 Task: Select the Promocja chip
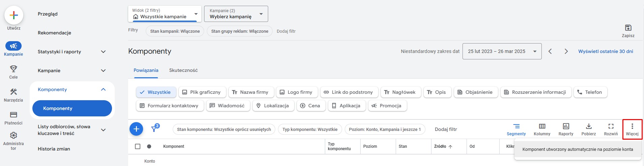click(387, 106)
